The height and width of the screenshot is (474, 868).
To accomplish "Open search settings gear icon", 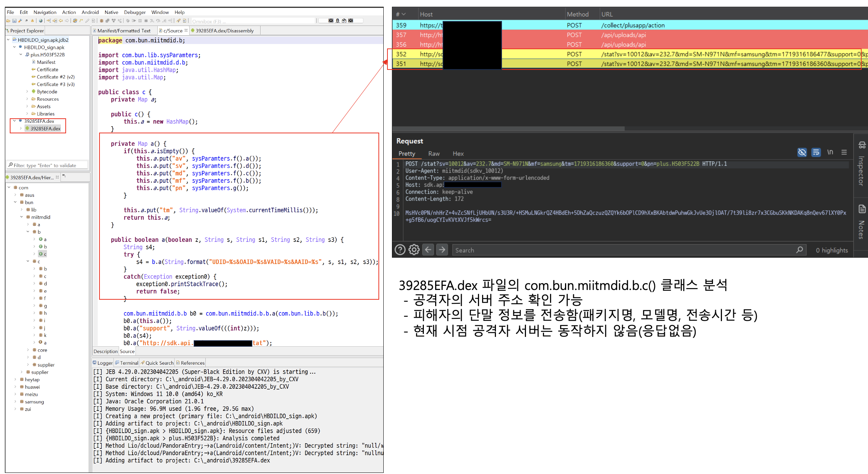I will pyautogui.click(x=414, y=250).
